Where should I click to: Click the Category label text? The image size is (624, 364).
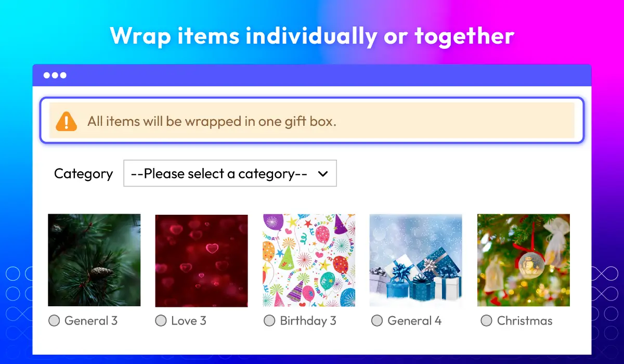pos(83,174)
